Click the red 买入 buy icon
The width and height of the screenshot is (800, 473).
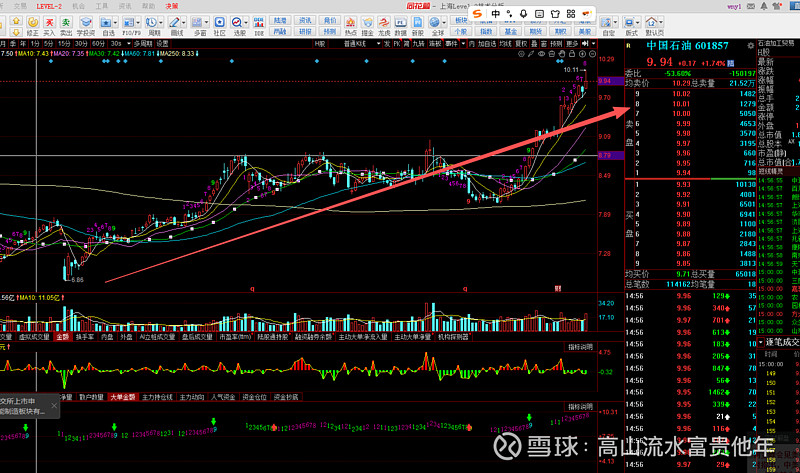coord(49,22)
